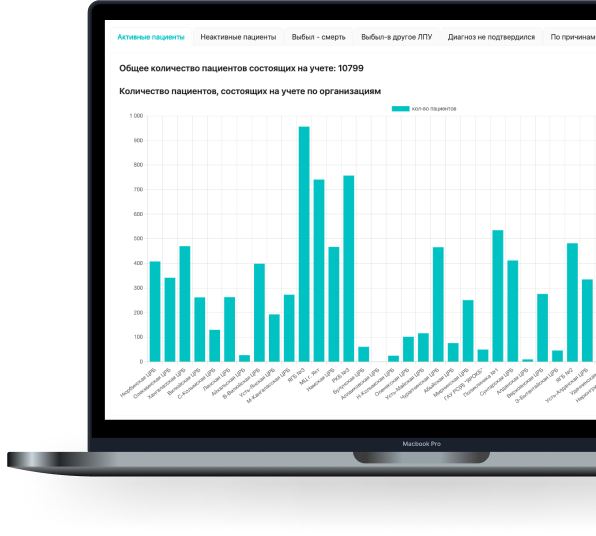
Task: Click the y-axis value 1 000
Action: coord(136,116)
